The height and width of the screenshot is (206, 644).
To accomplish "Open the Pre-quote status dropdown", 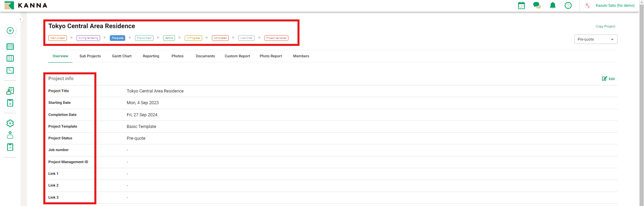I will point(596,39).
